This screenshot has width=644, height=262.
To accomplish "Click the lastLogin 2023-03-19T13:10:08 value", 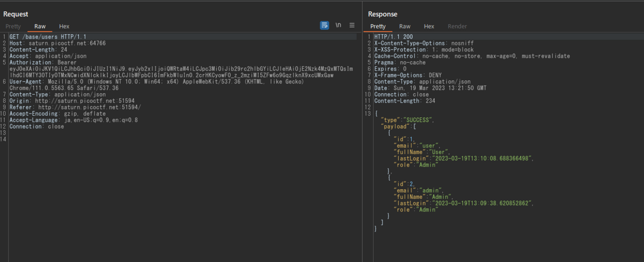I will pos(482,159).
